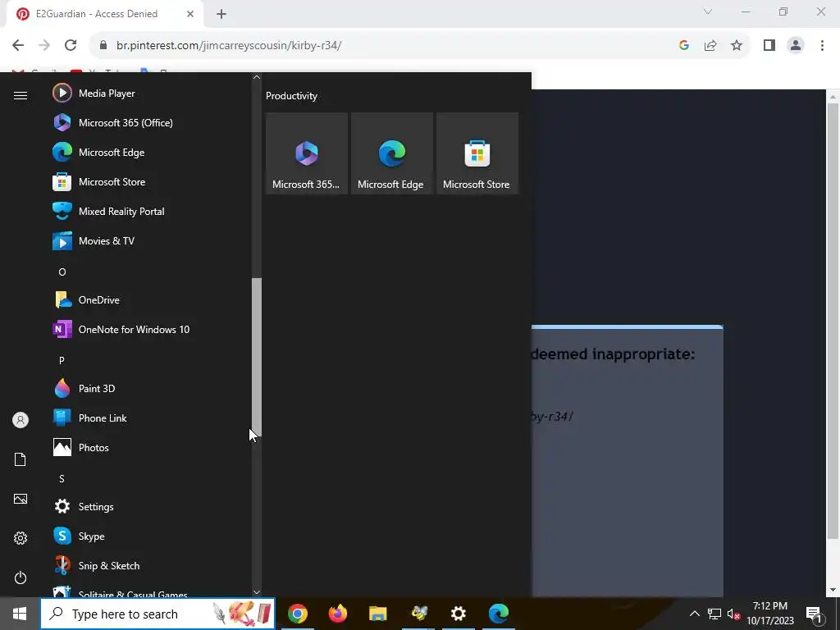Click the Windows Start button

[x=20, y=614]
